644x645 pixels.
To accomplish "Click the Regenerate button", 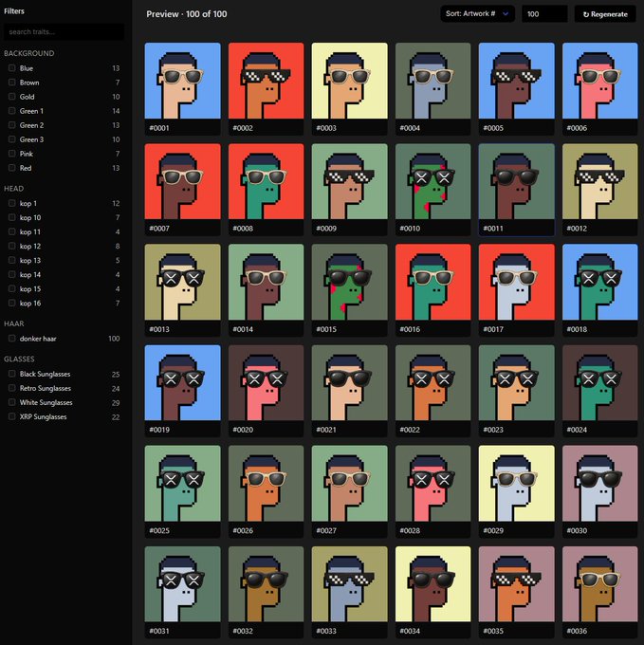I will coord(605,14).
